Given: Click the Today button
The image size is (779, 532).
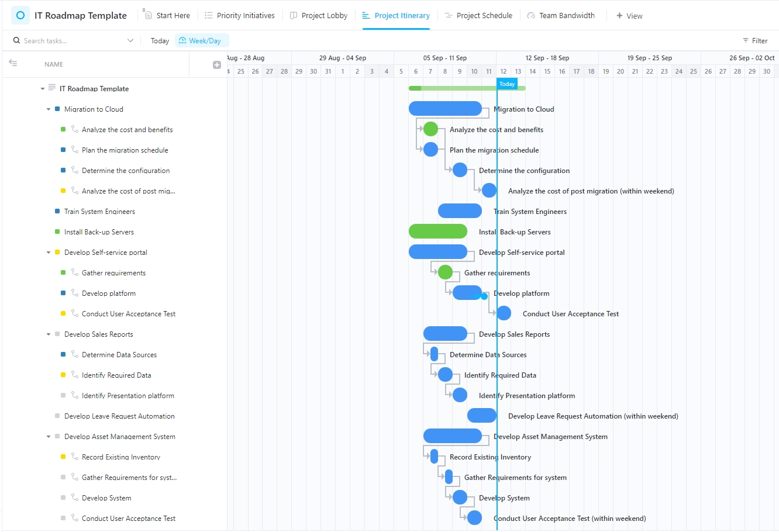Looking at the screenshot, I should pos(160,40).
